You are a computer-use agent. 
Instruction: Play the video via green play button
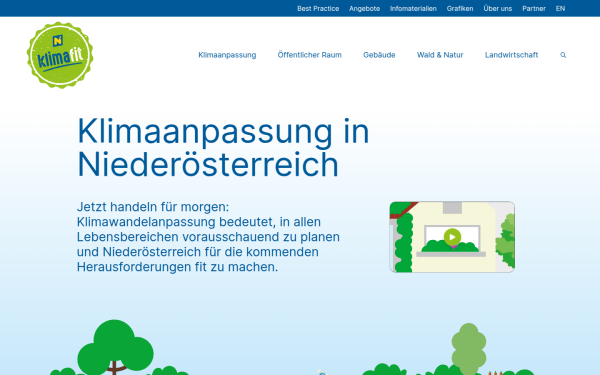tap(452, 237)
